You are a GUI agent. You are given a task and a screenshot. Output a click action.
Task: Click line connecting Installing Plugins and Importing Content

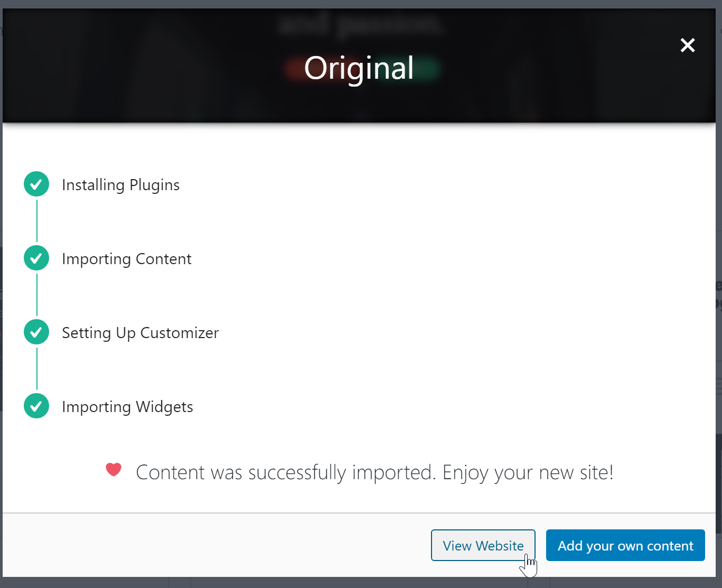pos(37,221)
